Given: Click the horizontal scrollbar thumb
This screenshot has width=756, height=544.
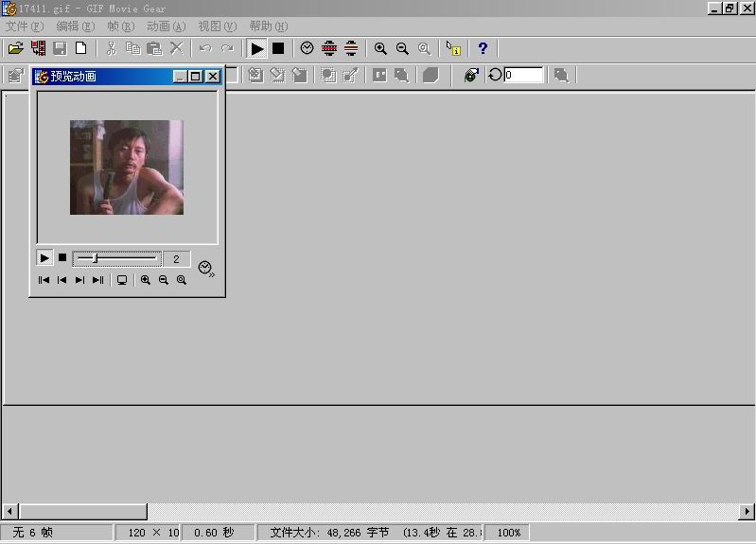Looking at the screenshot, I should pyautogui.click(x=83, y=511).
